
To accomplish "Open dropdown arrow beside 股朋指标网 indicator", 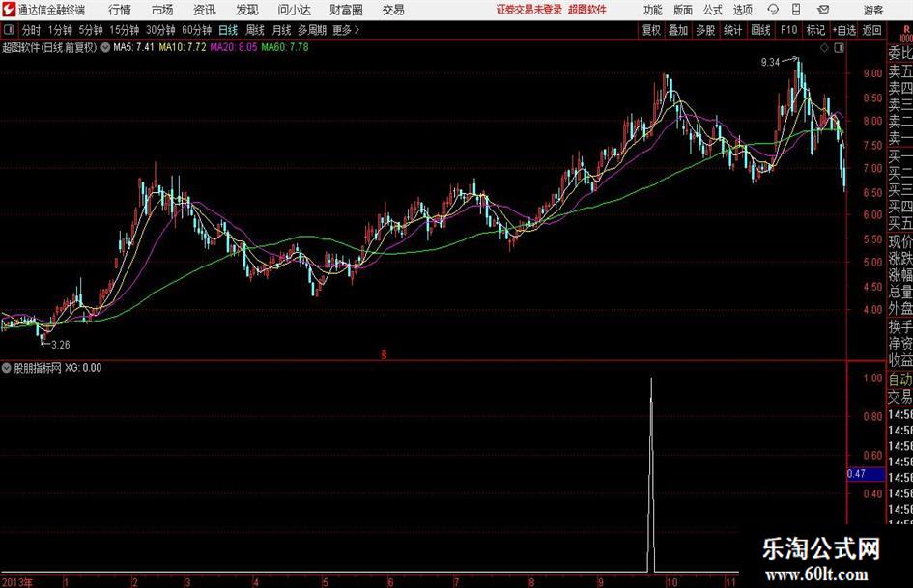I will tap(7, 368).
